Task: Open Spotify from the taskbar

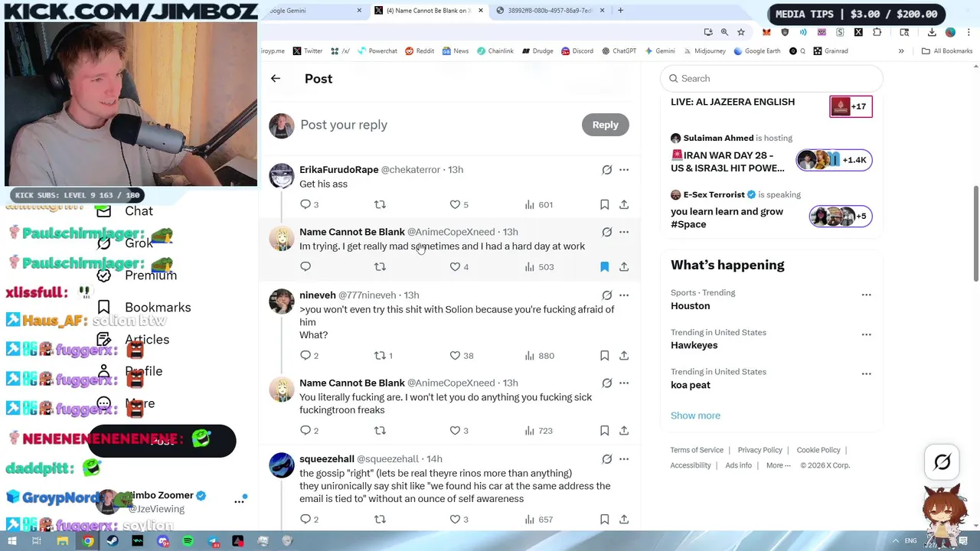Action: coord(188,541)
